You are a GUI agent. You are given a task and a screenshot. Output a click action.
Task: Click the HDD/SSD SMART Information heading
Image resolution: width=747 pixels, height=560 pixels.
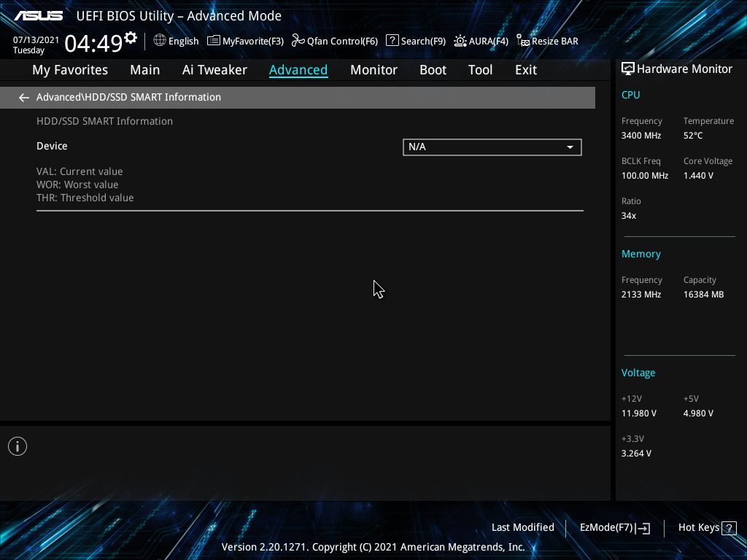105,121
